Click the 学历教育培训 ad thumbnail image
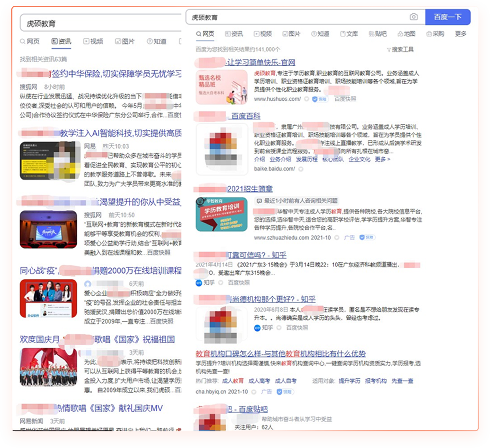Screen dimensions: 490x448 (x=221, y=214)
